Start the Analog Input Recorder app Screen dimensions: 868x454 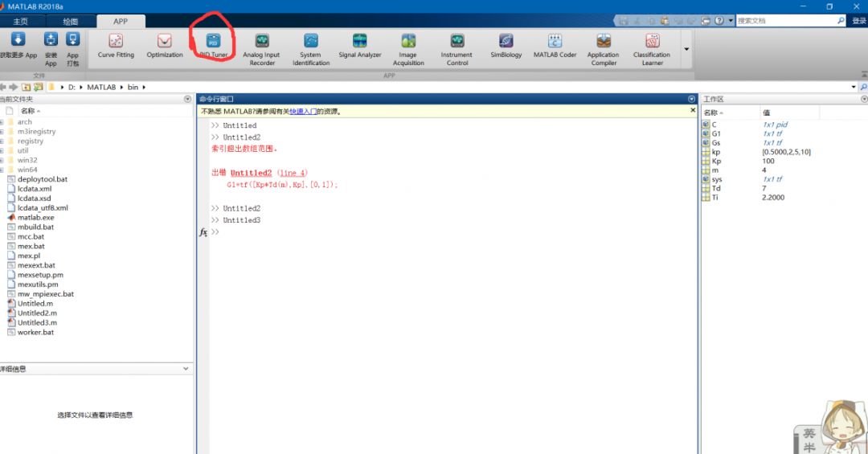pos(261,49)
